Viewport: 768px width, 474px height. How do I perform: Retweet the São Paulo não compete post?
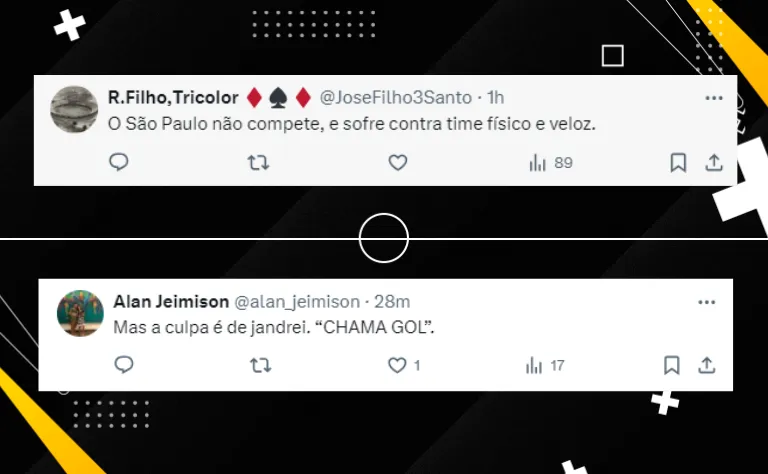pos(258,162)
